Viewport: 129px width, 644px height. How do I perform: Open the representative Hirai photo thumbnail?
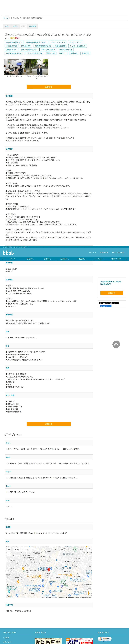tap(37, 67)
